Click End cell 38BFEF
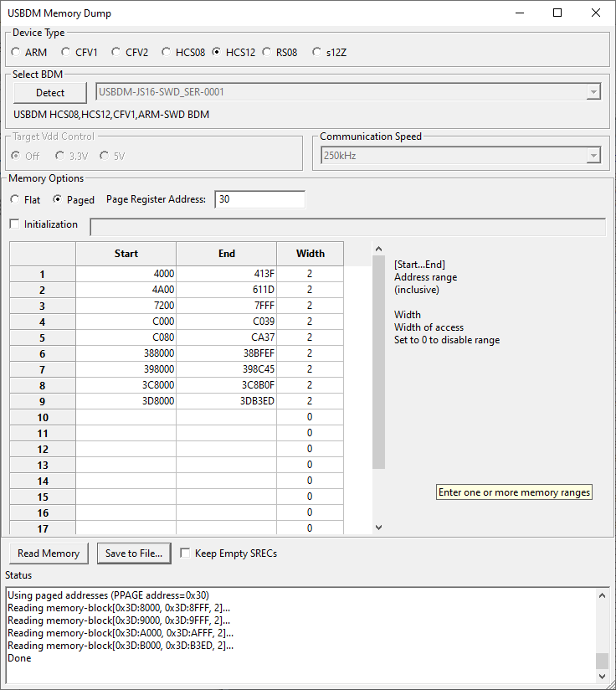The image size is (616, 690). 227,353
